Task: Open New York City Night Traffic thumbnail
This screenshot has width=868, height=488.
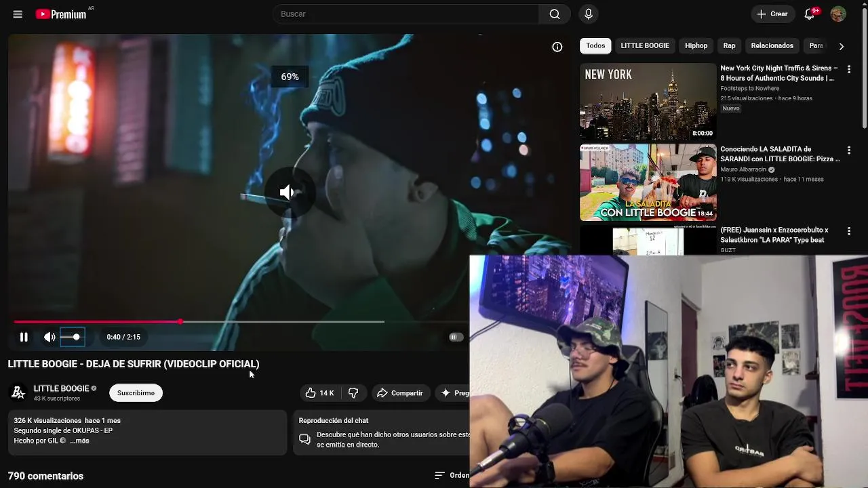Action: tap(648, 102)
